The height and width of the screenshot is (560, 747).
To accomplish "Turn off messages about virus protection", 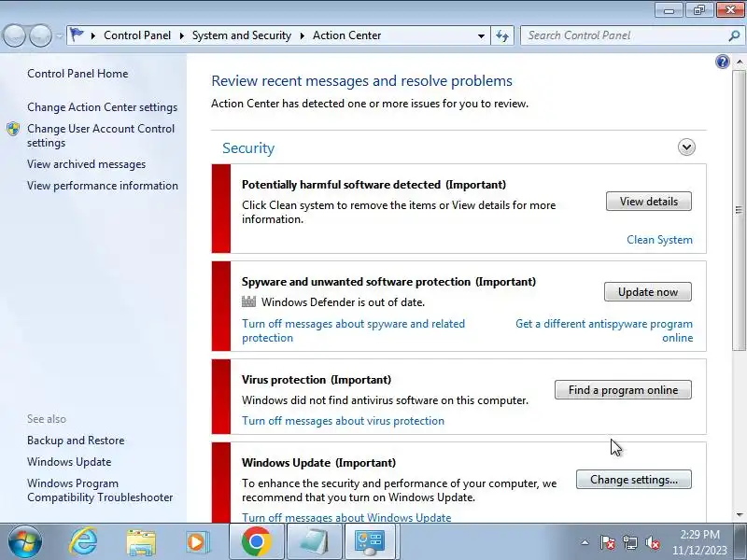I will pyautogui.click(x=343, y=421).
